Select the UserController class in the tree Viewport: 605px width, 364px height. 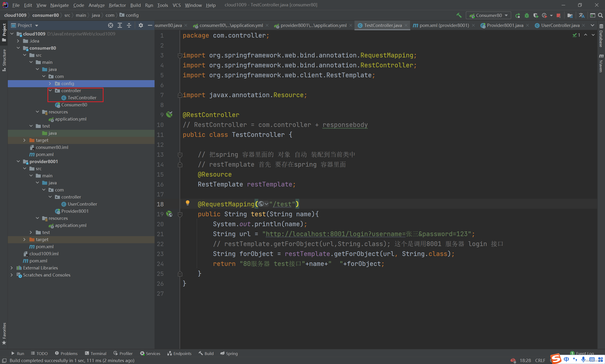[x=82, y=204]
